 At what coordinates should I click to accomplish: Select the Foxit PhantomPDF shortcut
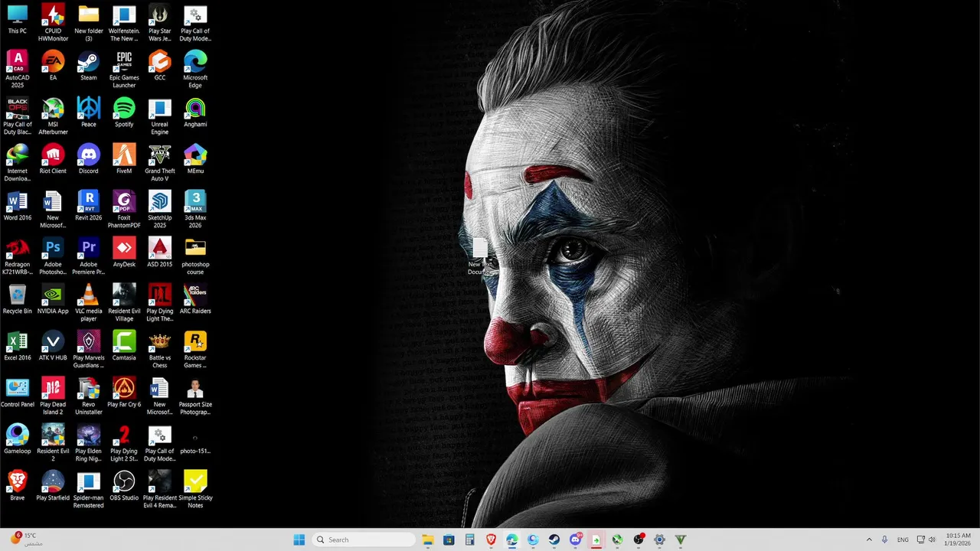click(124, 210)
